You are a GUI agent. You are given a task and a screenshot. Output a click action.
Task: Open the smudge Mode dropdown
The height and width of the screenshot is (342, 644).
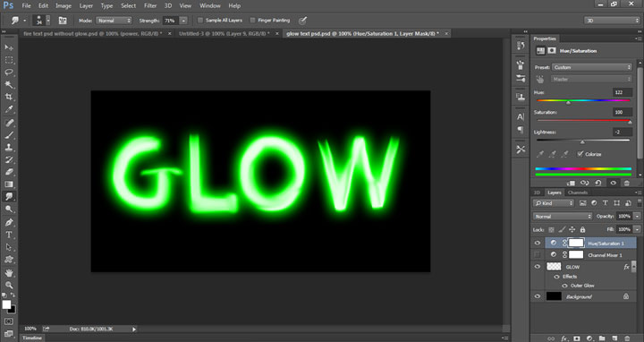coord(114,20)
